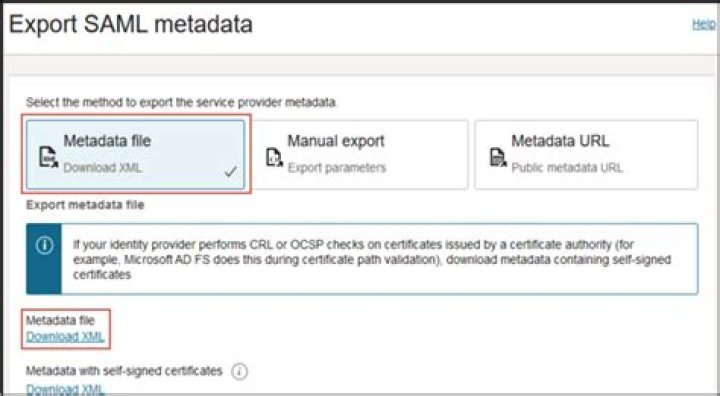Open the info tooltip beside self-signed certificates
The image size is (720, 396).
[x=239, y=371]
